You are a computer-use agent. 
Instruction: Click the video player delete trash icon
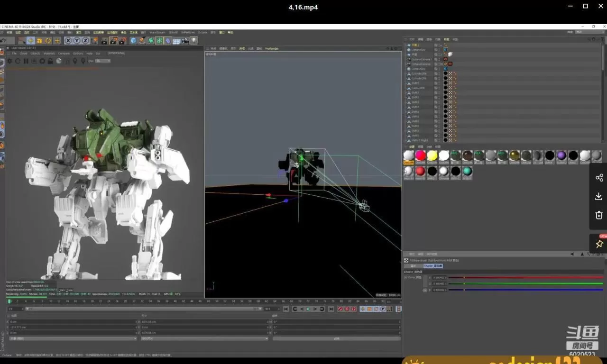tap(599, 215)
